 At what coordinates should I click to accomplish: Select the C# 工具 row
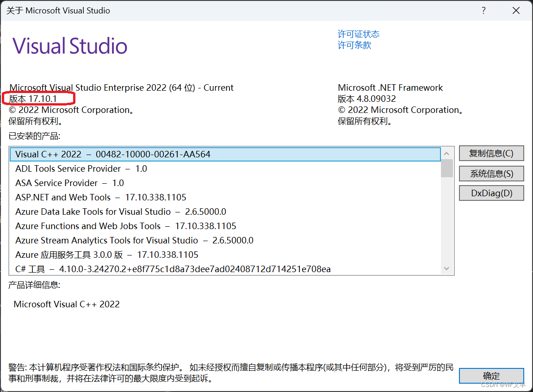[225, 269]
